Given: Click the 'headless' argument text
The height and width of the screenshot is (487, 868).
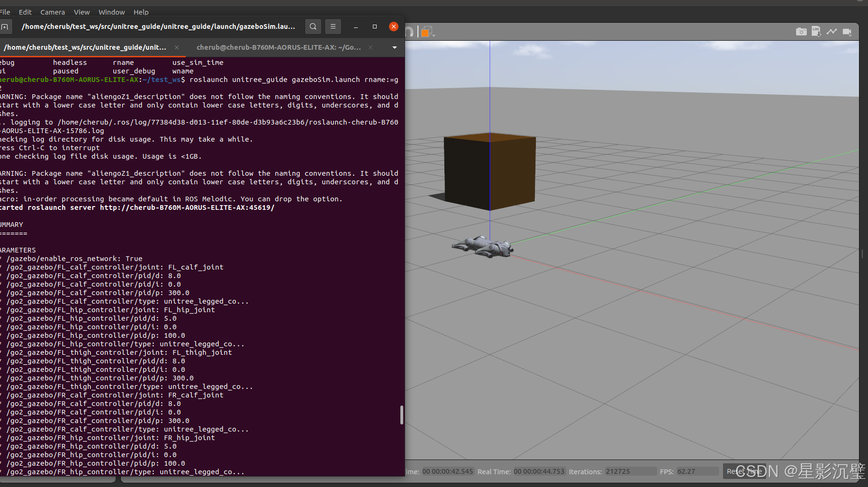Looking at the screenshot, I should tap(70, 63).
